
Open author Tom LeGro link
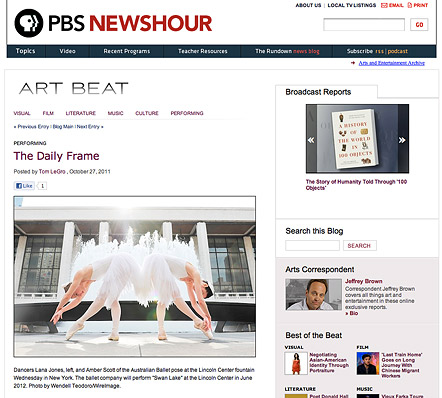(x=52, y=171)
